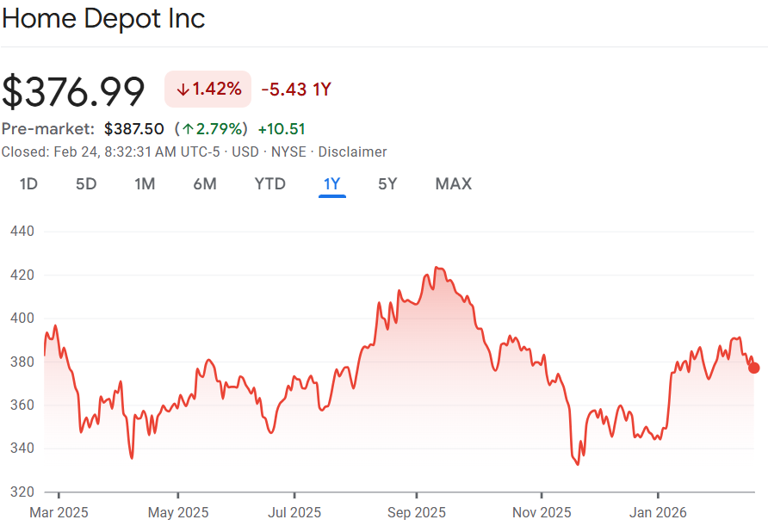The image size is (768, 532).
Task: Click the Mar 2025 axis label
Action: (x=59, y=512)
